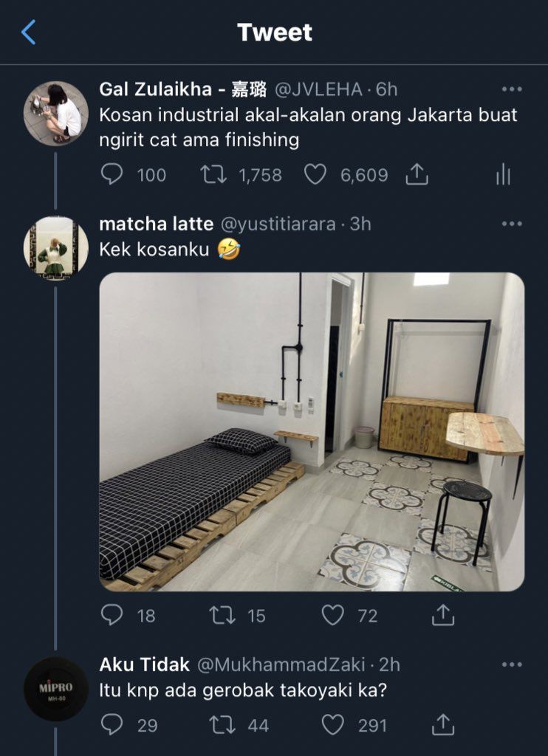Screen dimensions: 548x756
Task: Open more options on Gal Zulaikha's tweet
Action: [x=512, y=89]
